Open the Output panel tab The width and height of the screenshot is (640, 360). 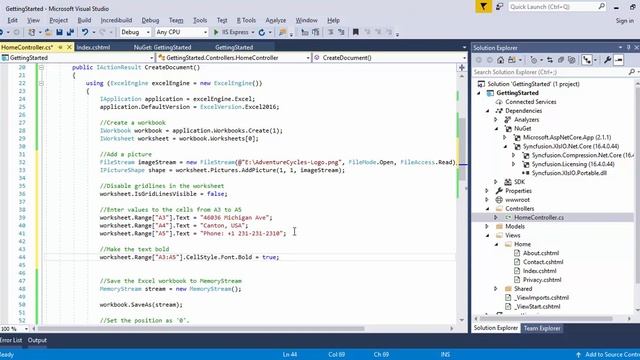[x=37, y=340]
